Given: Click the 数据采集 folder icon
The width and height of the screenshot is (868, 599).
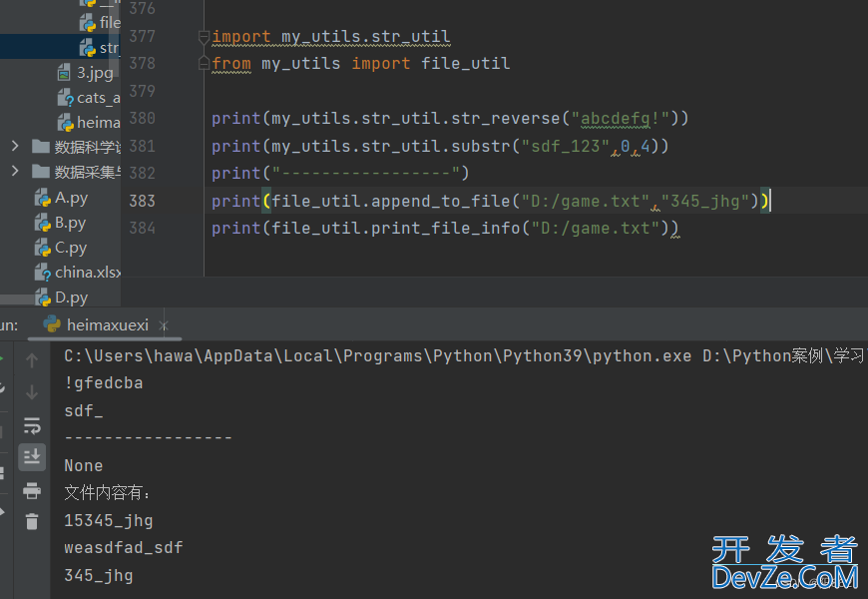Looking at the screenshot, I should (x=41, y=172).
